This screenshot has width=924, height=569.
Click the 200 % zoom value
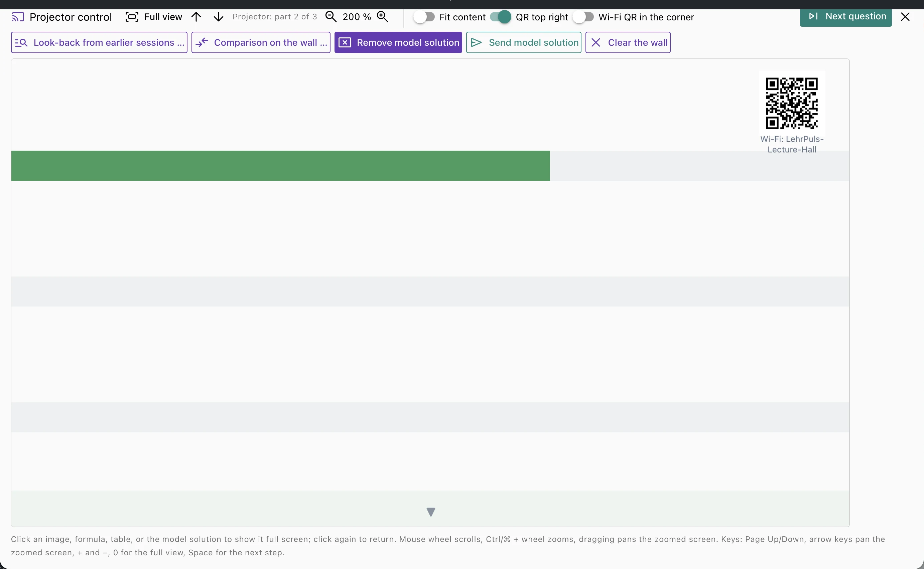coord(356,17)
